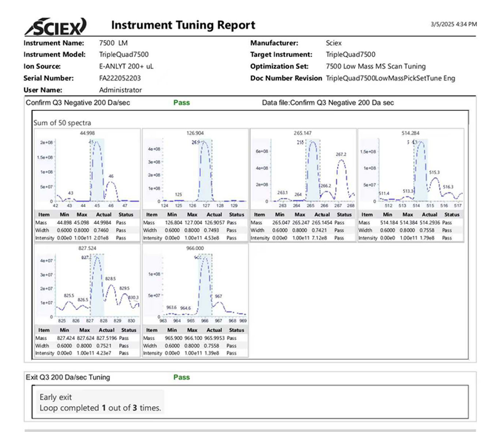Select the 44.998 mass spectrum chart
This screenshot has width=504, height=432.
point(87,169)
